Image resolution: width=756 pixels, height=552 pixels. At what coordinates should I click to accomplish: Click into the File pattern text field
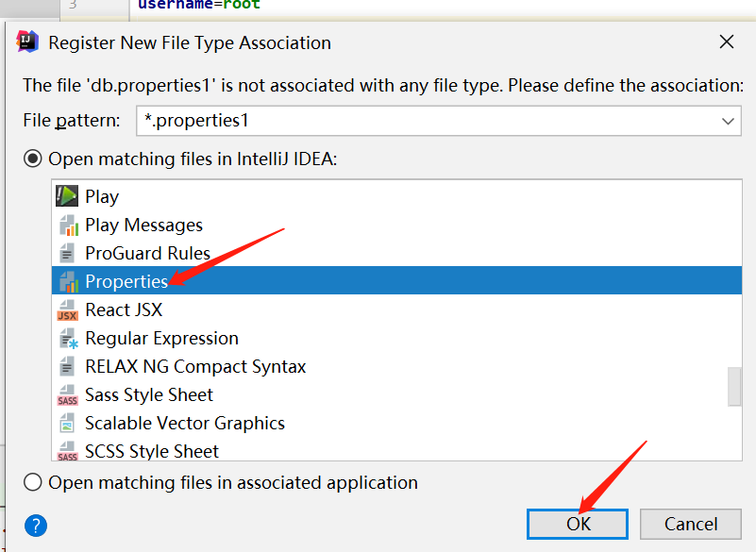point(425,121)
